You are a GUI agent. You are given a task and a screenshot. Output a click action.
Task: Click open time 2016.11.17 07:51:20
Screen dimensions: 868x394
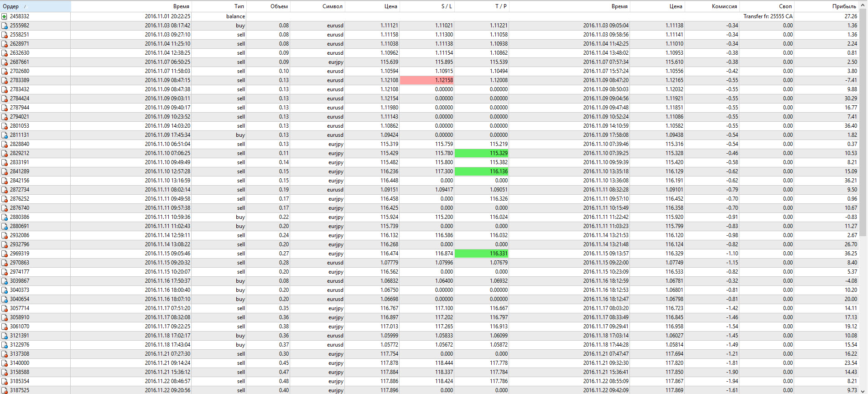[168, 308]
